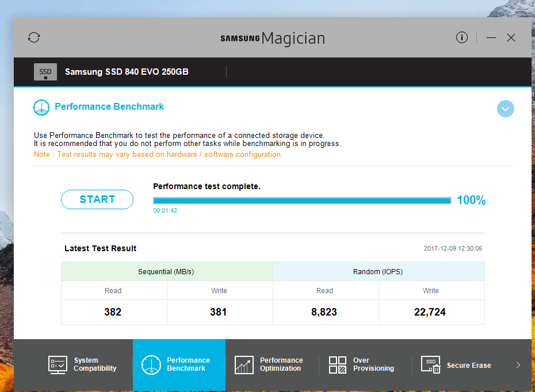Click sequential read value 382
Viewport: 535px width, 392px height.
(113, 312)
